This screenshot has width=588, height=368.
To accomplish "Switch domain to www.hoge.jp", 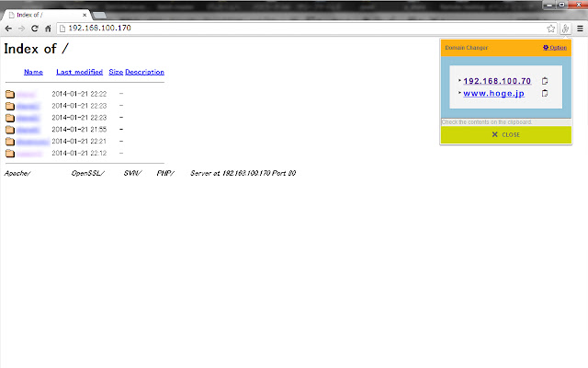I will 493,93.
